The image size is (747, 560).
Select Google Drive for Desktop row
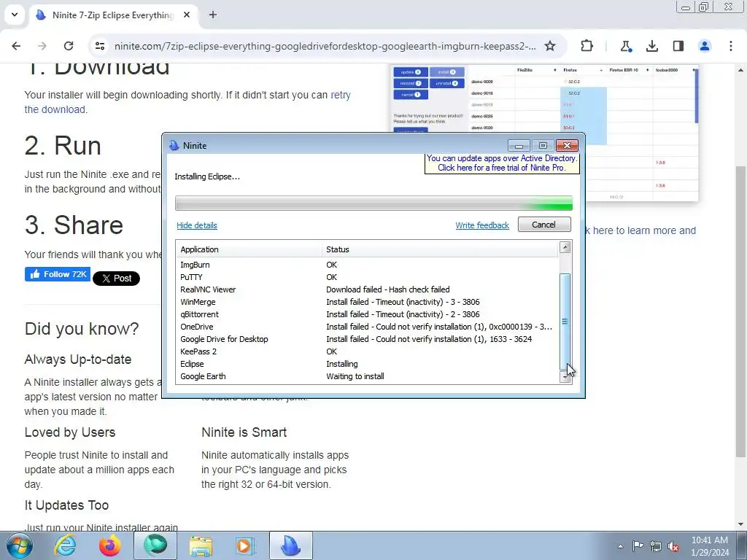pyautogui.click(x=367, y=339)
